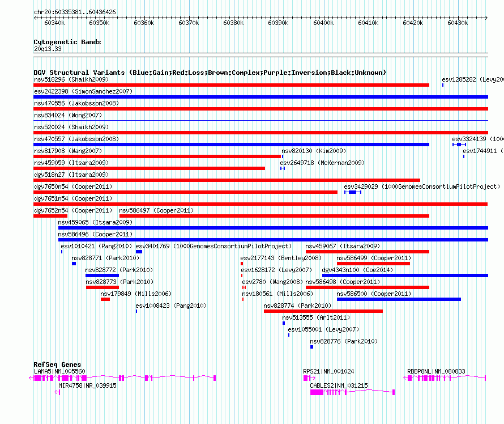The width and height of the screenshot is (504, 424).
Task: Click the 60380k ruler tick label
Action: click(233, 23)
